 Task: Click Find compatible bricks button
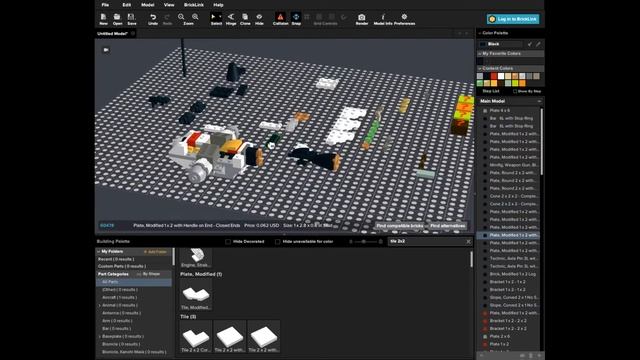click(400, 226)
